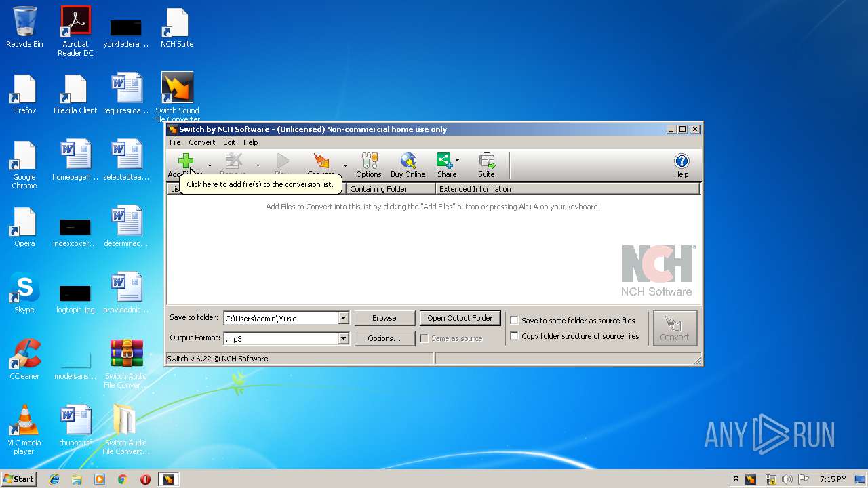This screenshot has height=488, width=868.
Task: Open the Help menu
Action: (x=251, y=142)
